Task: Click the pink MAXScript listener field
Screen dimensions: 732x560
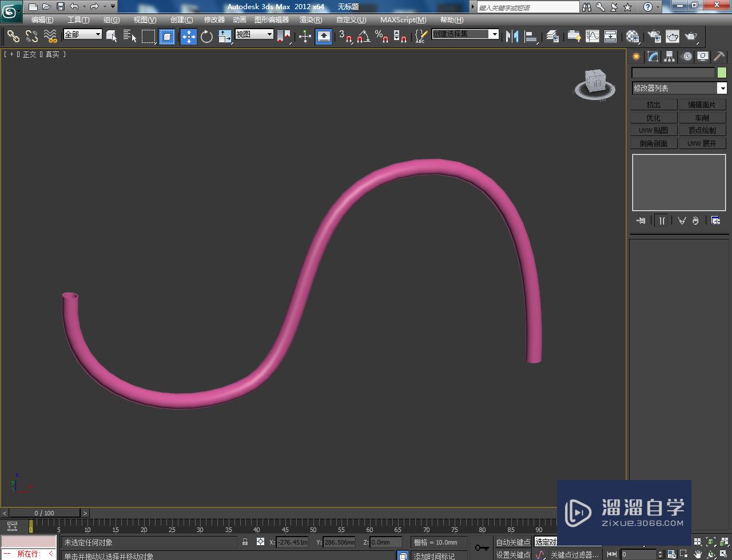Action: point(29,542)
